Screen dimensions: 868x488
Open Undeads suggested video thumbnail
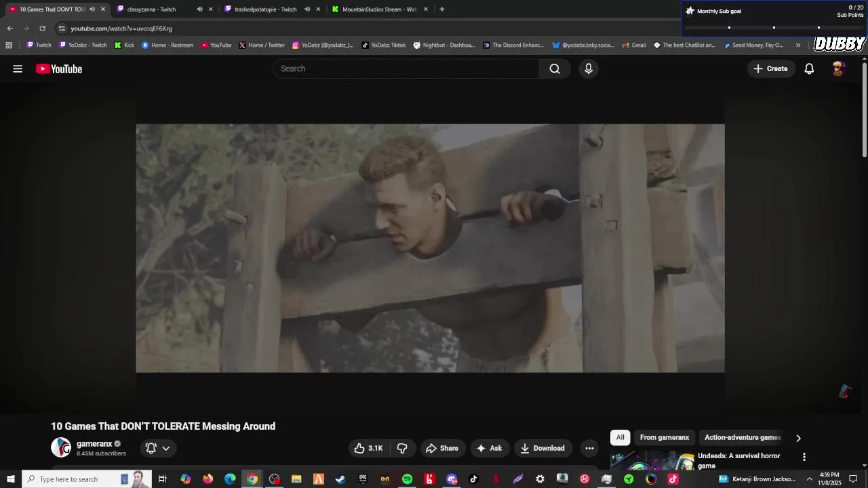pyautogui.click(x=652, y=461)
